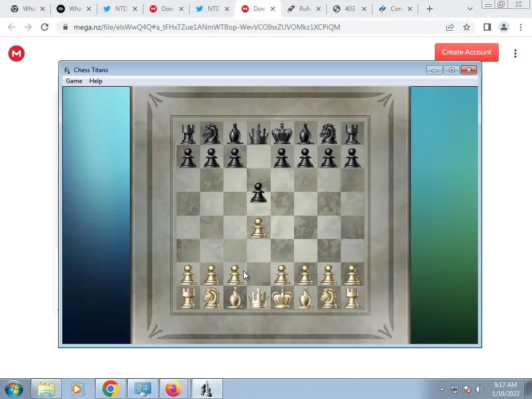Select the white dark-square bishop beside queen
Screen dimensions: 532x399
235,298
